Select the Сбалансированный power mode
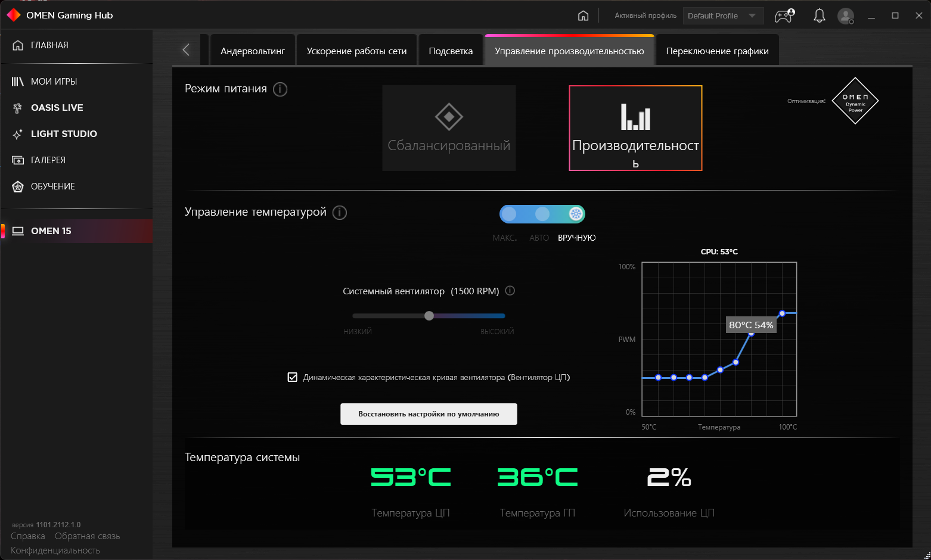Screen dimensions: 931x560 pos(449,128)
